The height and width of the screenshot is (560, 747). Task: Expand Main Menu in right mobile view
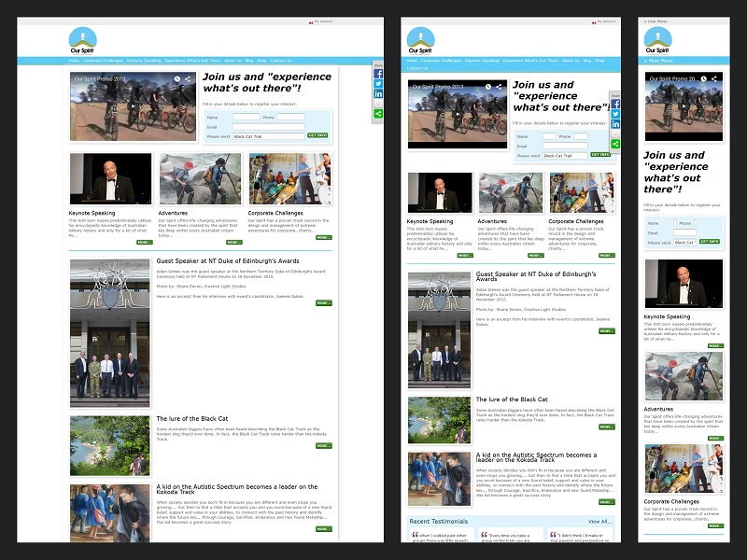660,61
